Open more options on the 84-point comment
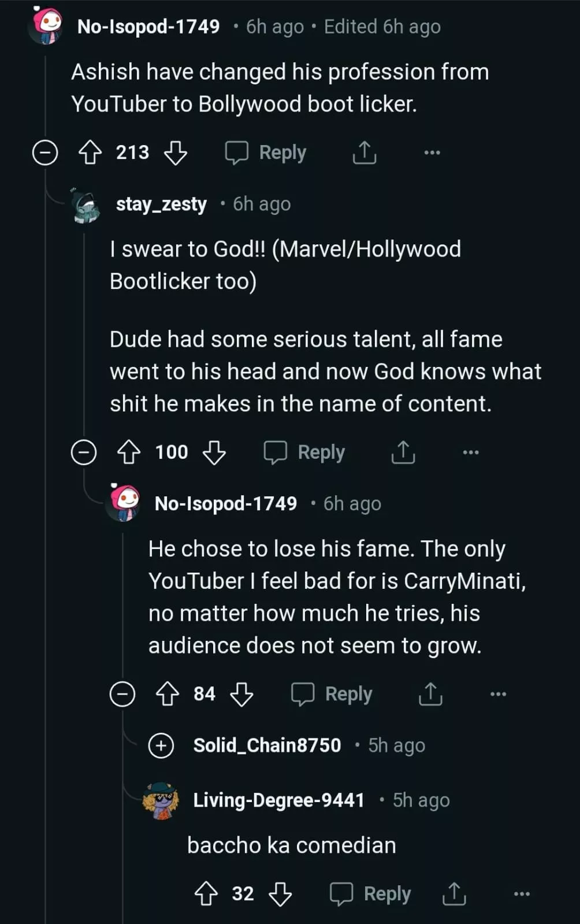This screenshot has width=580, height=924. coord(497,694)
